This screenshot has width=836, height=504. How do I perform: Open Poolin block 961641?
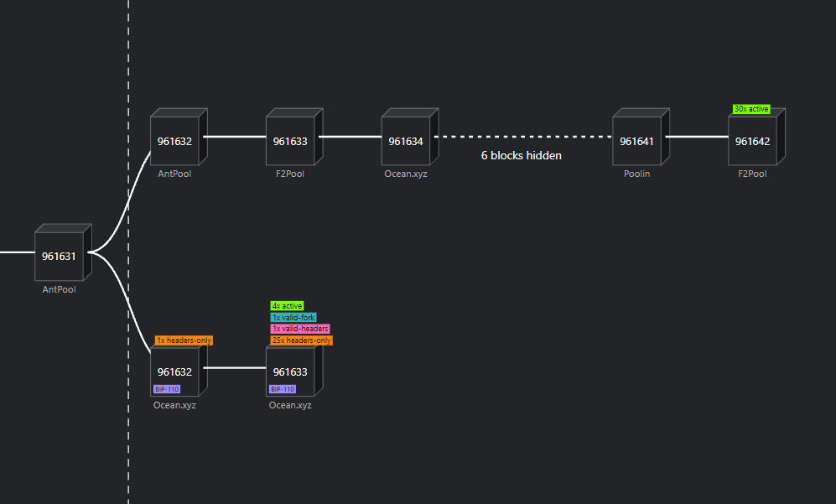[641, 137]
